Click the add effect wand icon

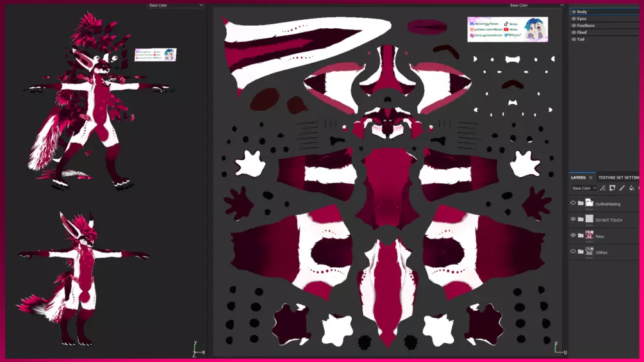(602, 188)
